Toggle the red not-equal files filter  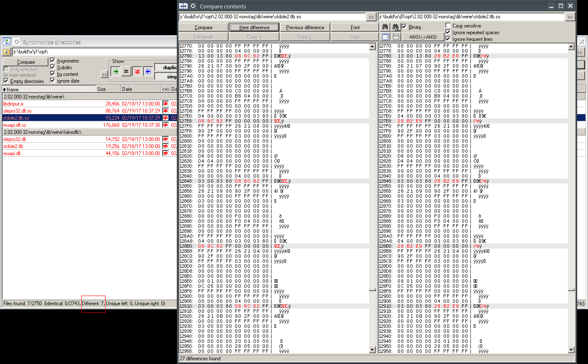[137, 71]
